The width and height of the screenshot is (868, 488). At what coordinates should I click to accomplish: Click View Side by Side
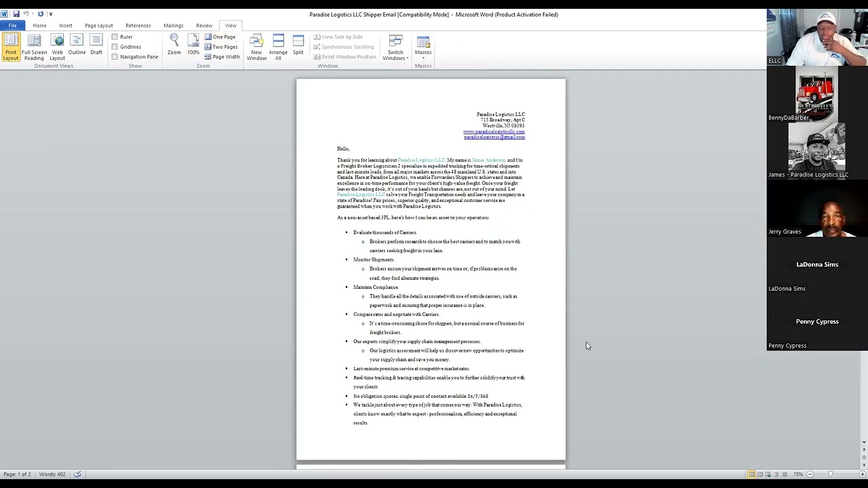coord(338,37)
